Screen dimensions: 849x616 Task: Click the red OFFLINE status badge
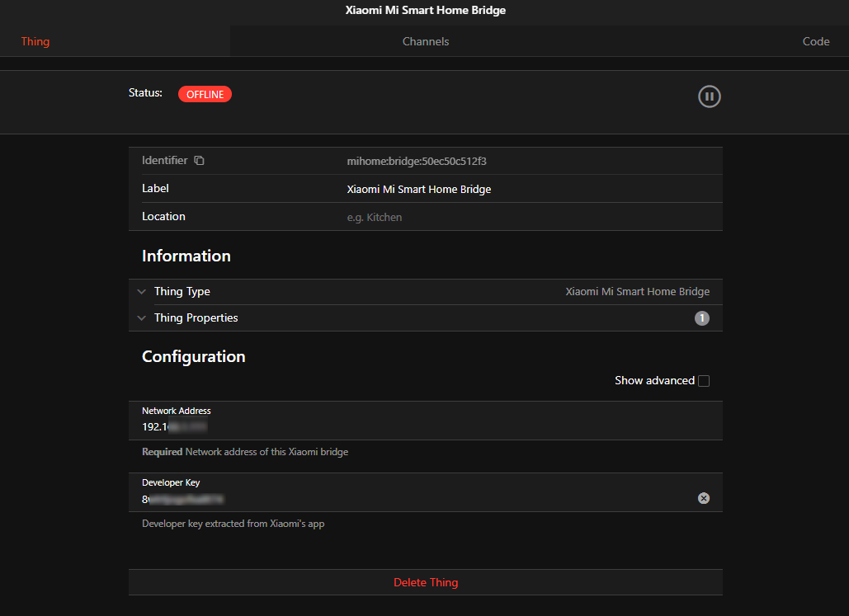point(205,94)
